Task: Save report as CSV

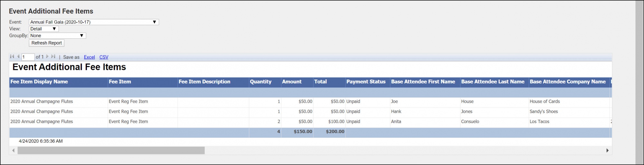Action: 104,57
